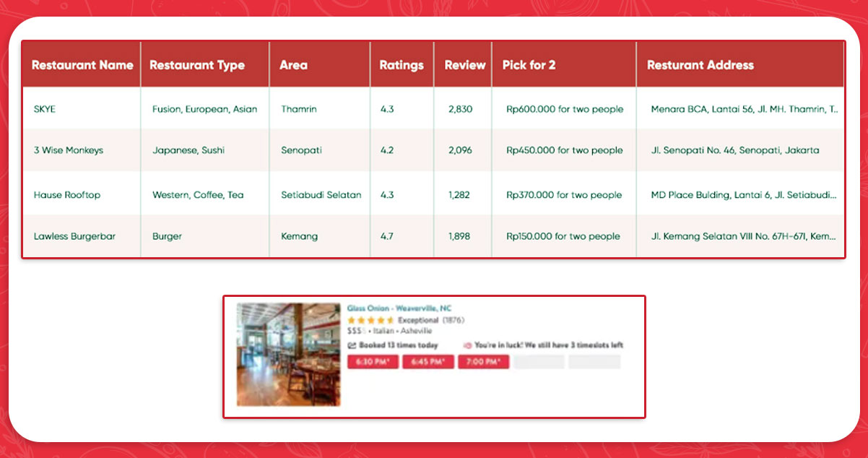Reserve the 7:00 PM timeslot
The width and height of the screenshot is (868, 458).
[484, 362]
